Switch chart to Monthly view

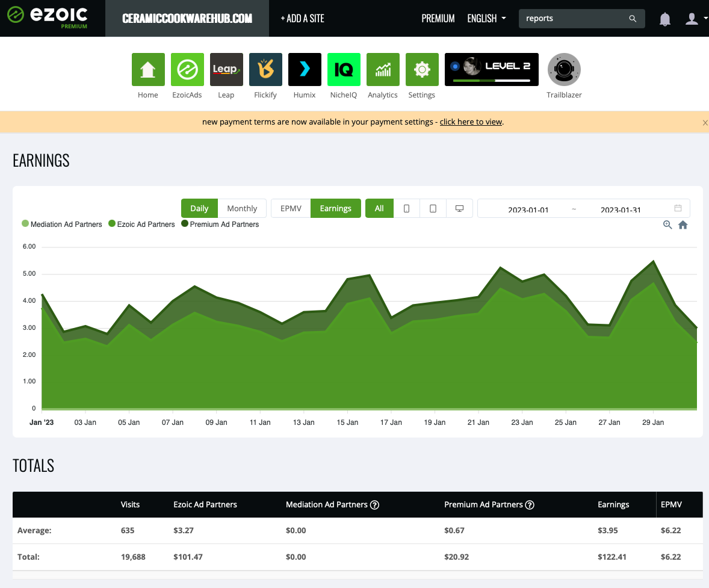click(242, 208)
